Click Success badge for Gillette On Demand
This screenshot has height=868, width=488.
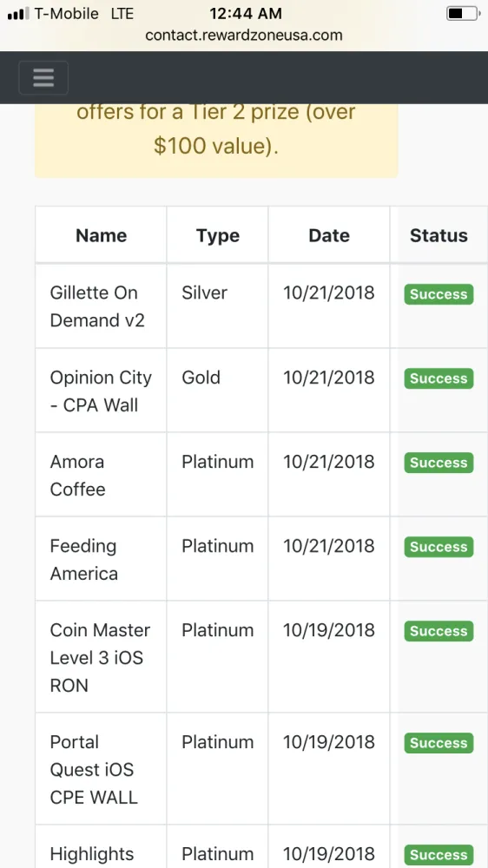[439, 294]
